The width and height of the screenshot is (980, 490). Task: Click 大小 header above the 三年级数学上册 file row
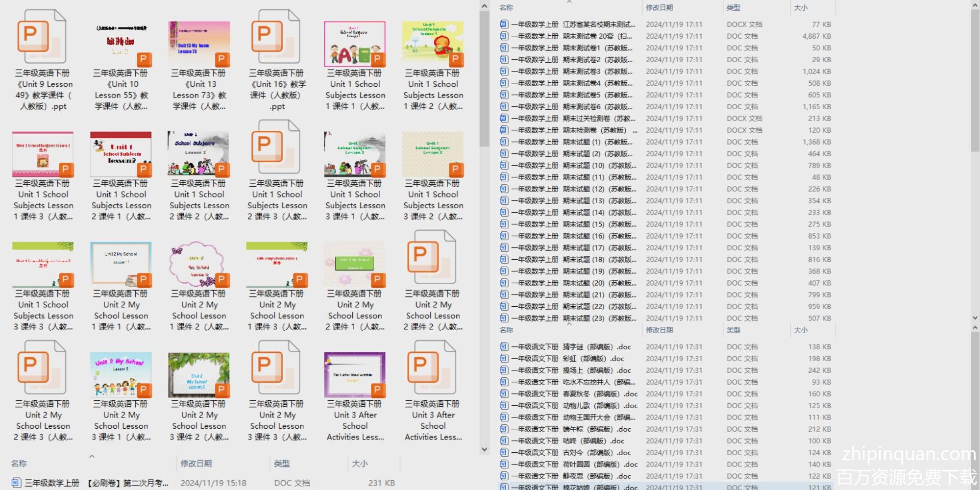(360, 464)
